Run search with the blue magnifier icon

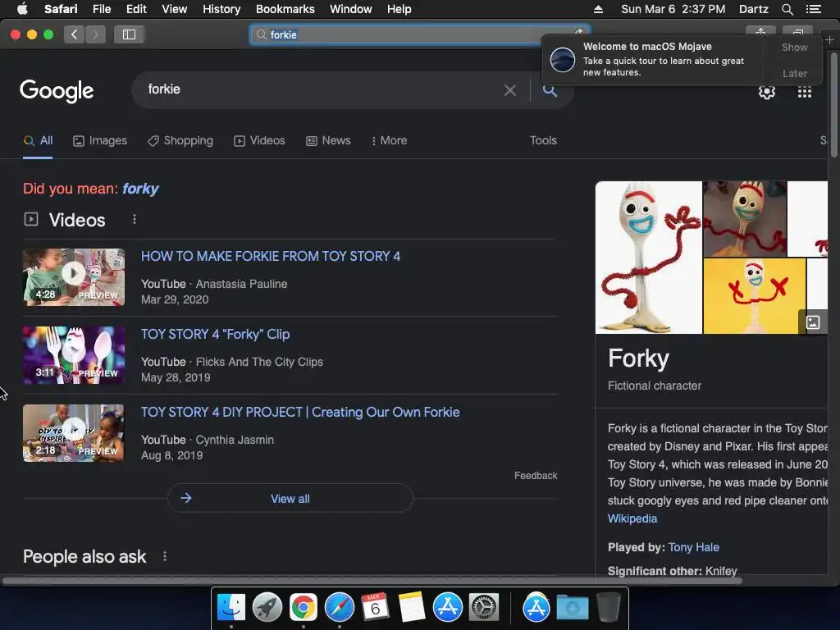click(x=550, y=90)
